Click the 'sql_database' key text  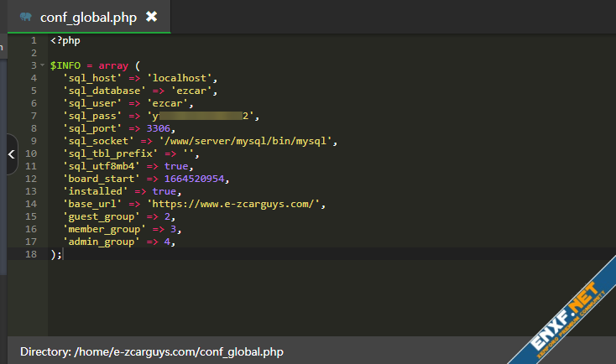coord(99,91)
